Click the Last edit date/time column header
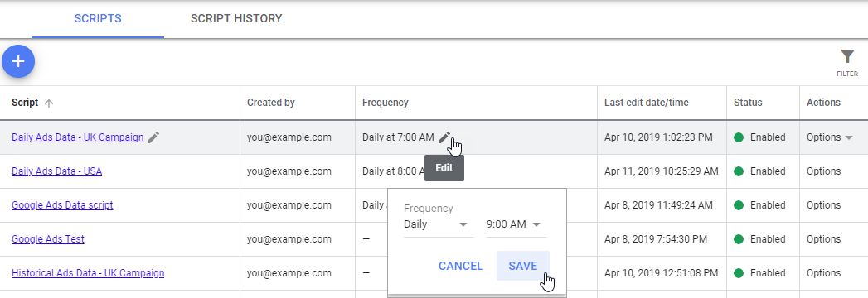Image resolution: width=868 pixels, height=298 pixels. [x=647, y=103]
